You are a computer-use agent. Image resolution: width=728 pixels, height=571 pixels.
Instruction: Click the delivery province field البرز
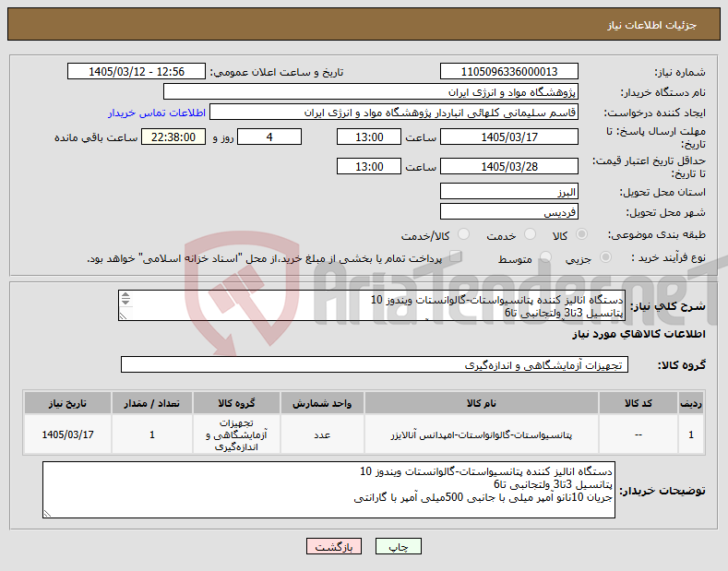508,191
